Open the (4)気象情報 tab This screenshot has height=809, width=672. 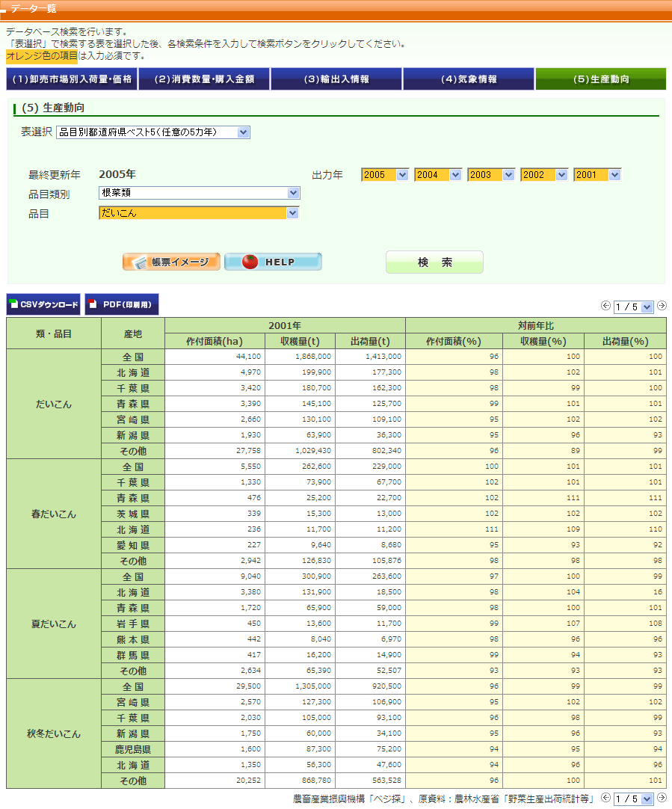469,79
